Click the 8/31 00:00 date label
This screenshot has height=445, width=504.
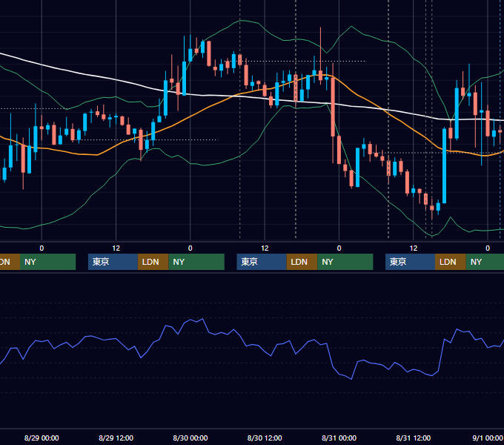(x=339, y=438)
